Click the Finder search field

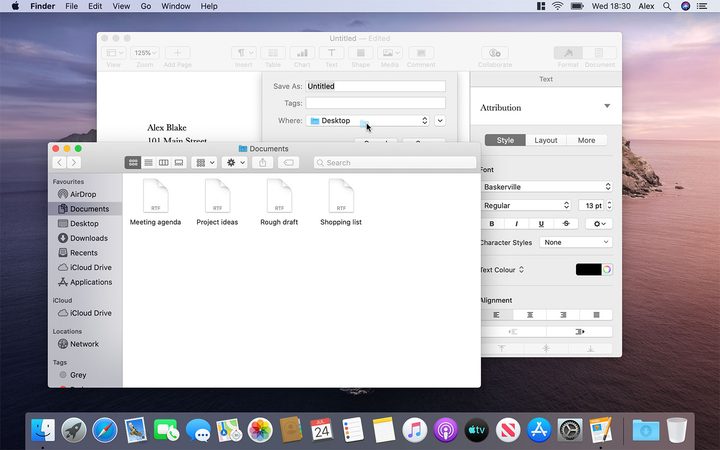click(x=395, y=163)
